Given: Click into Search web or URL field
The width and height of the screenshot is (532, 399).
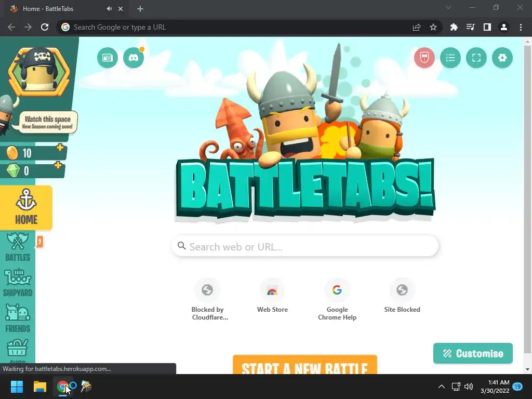Looking at the screenshot, I should [305, 246].
